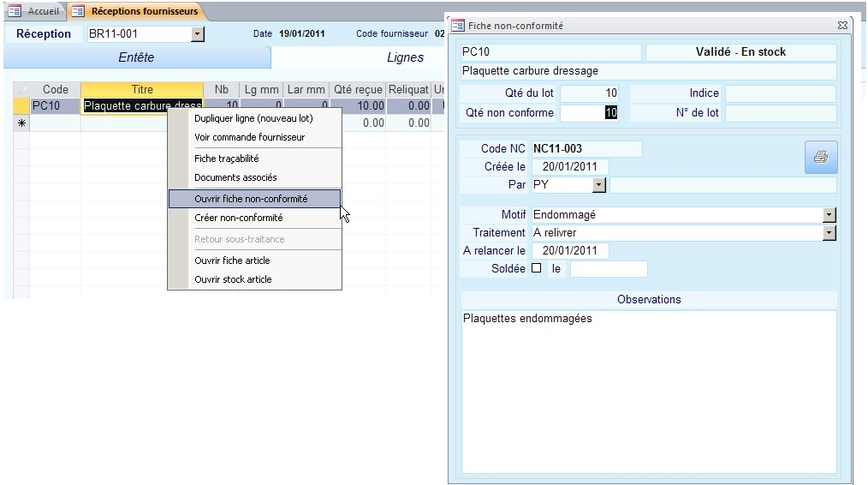Select 'Voir commande fournisseur' from context menu
Image resolution: width=868 pixels, height=485 pixels.
(249, 137)
